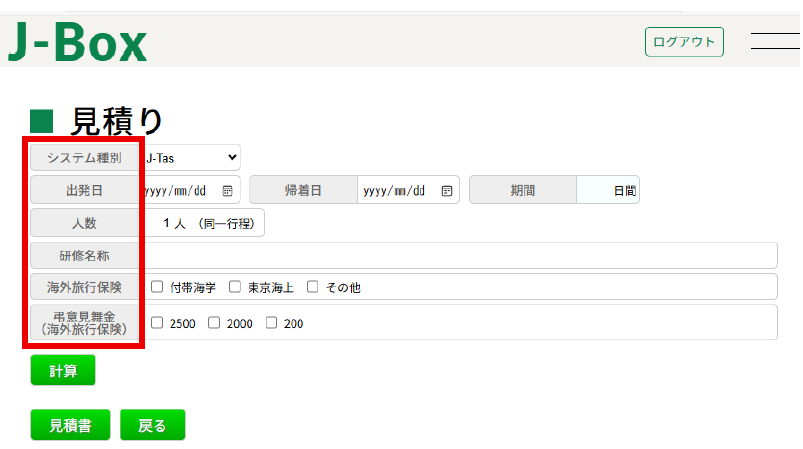Image resolution: width=803 pixels, height=449 pixels.
Task: Tick the その他 insurance checkbox
Action: pyautogui.click(x=312, y=287)
